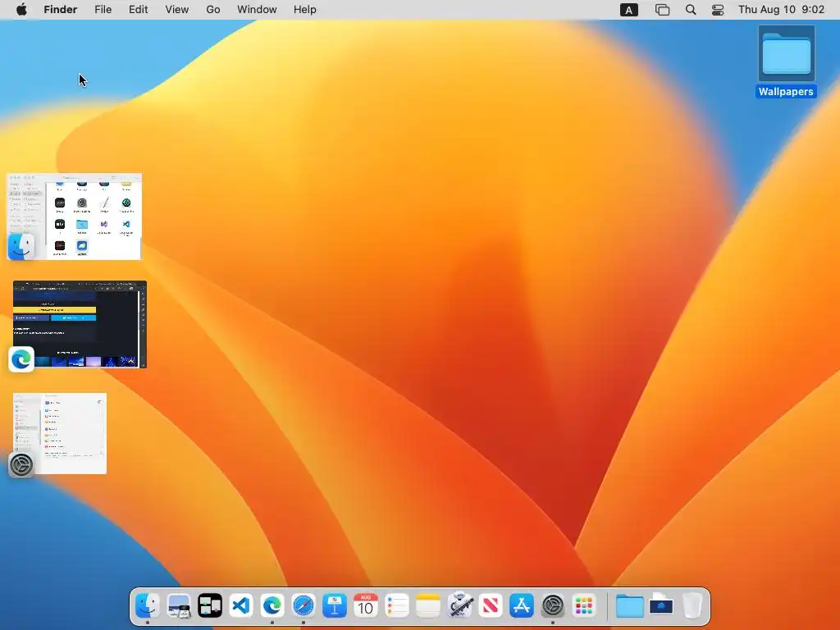Click the Thu Aug 10 clock
The width and height of the screenshot is (840, 630).
781,10
